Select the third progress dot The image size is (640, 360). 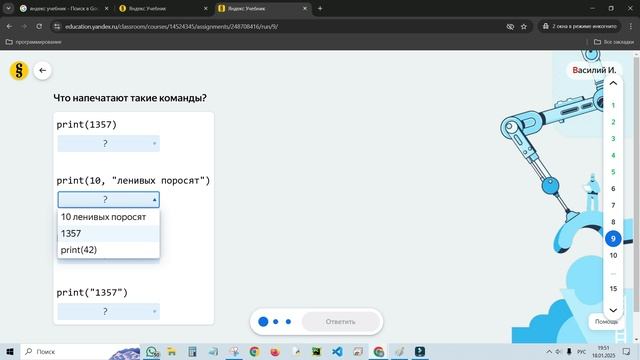(288, 322)
